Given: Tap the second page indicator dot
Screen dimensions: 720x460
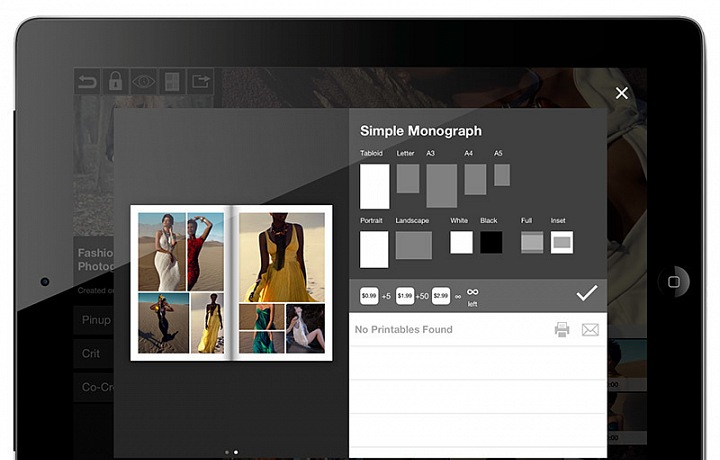Looking at the screenshot, I should [236, 452].
